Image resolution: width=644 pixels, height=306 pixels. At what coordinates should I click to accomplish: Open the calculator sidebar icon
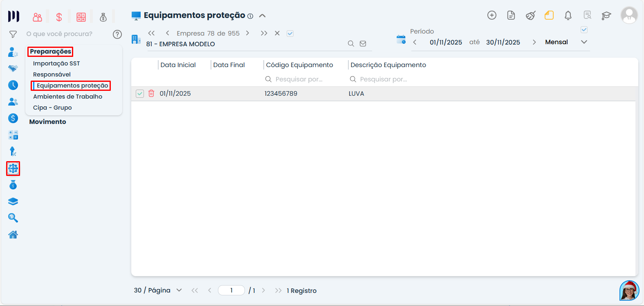pos(13,135)
